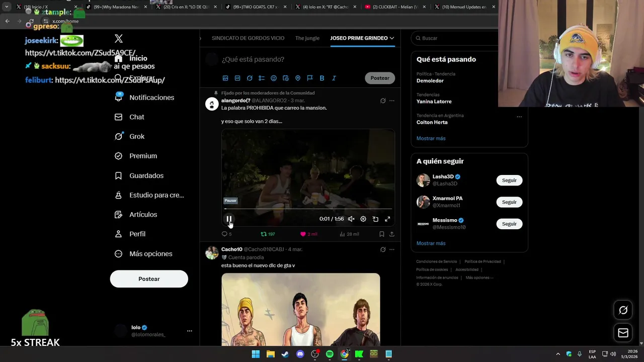Screen dimensions: 644x362
Task: Open Estudio para creadores in the sidebar
Action: pos(149,195)
